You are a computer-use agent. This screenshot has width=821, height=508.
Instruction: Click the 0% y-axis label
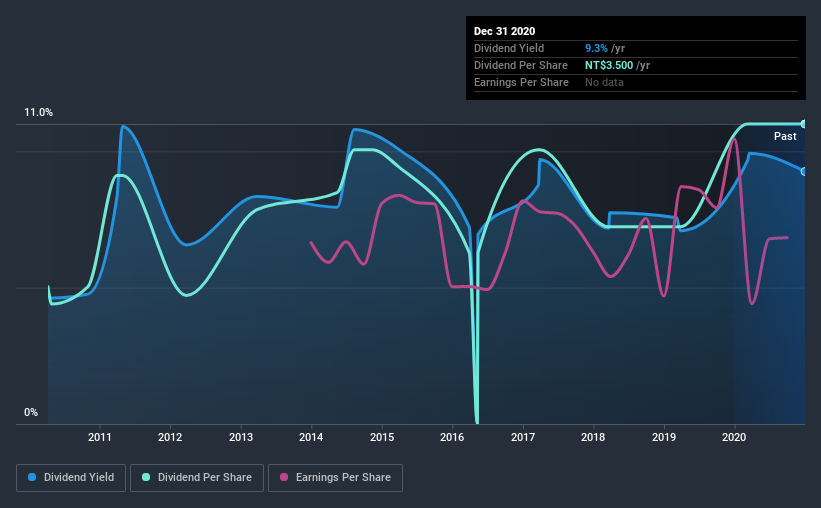tap(31, 413)
